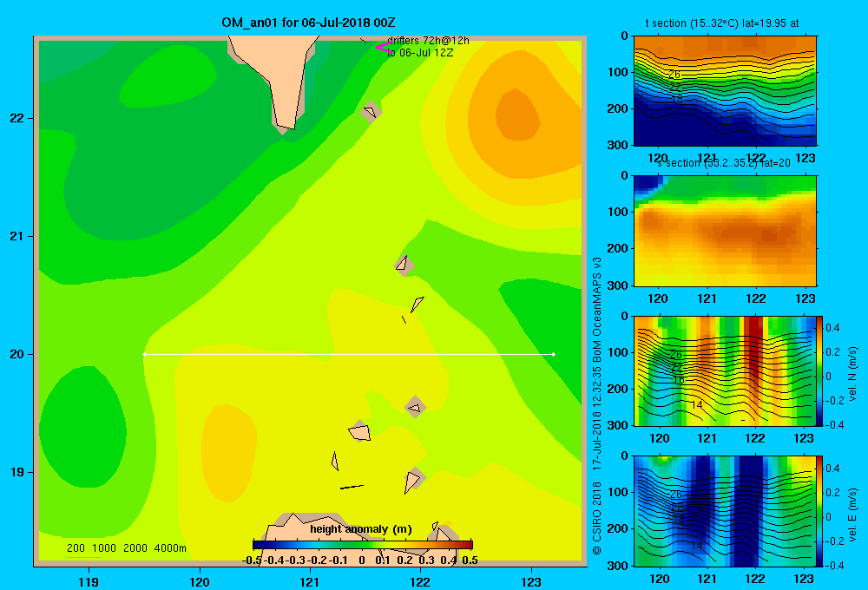The image size is (868, 590).
Task: Click the vel. N velocity color bar
Action: [819, 370]
